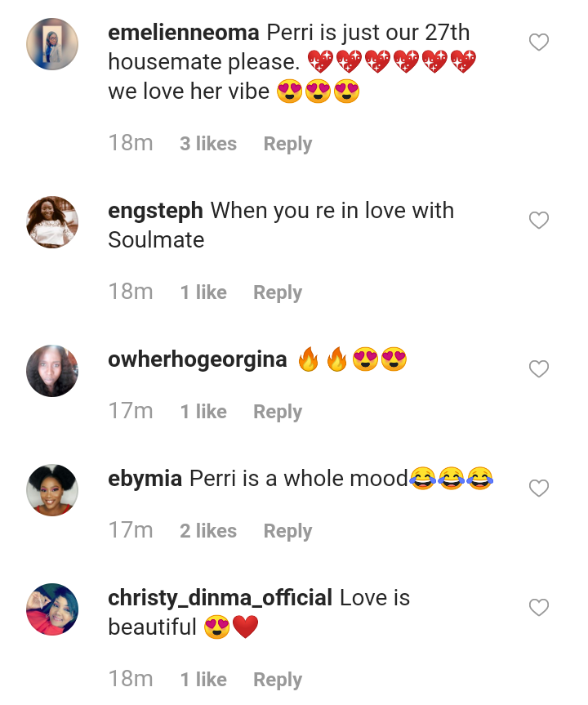This screenshot has width=588, height=705.
Task: View the 2 likes on ebymia's comment
Action: click(208, 531)
